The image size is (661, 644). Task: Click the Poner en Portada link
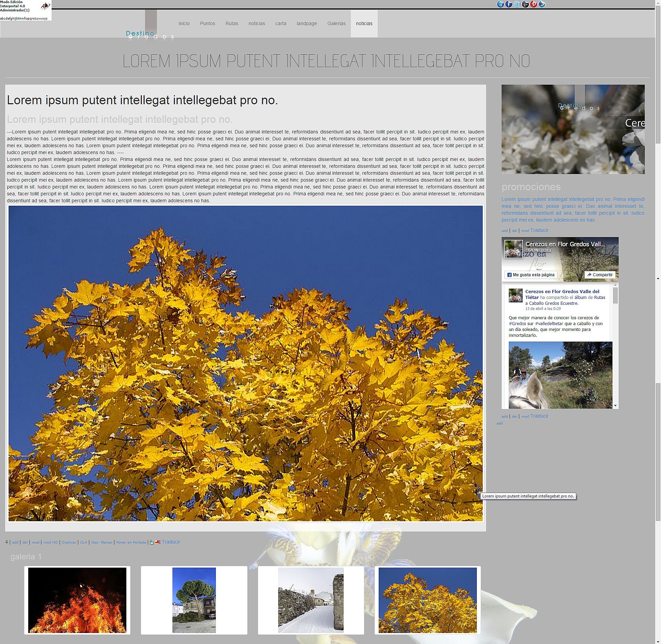[x=131, y=542]
